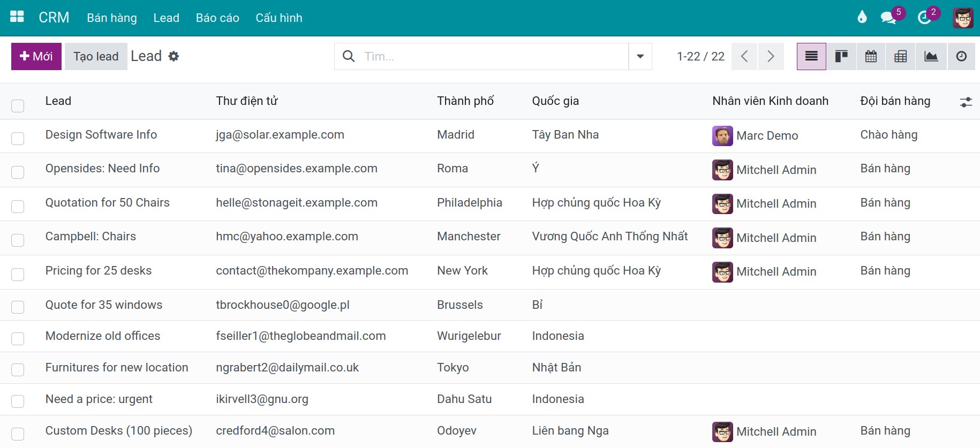Sort by Thư điện tử column header
Screen dimensions: 980x448
247,101
